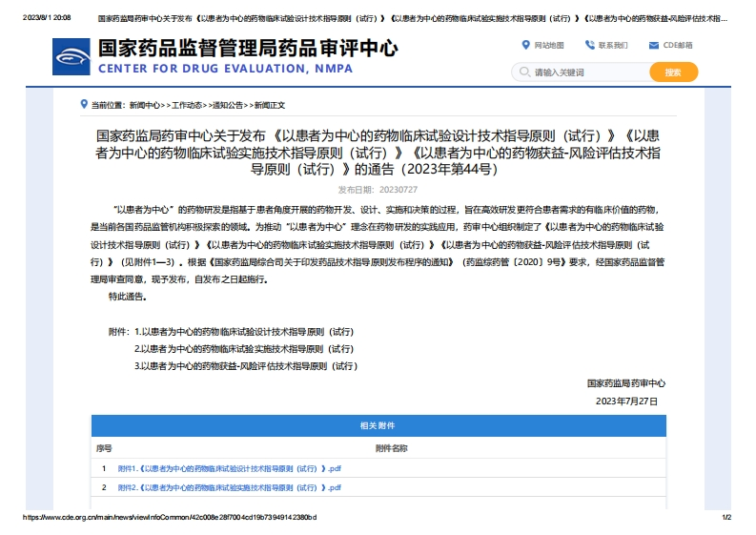Screen dimensions: 756x535
Task: Go to 工作动态 in breadcrumb
Action: coord(187,105)
